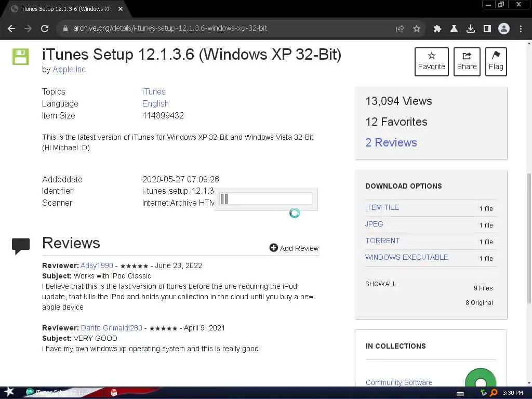Viewport: 532px width, 399px height.
Task: Reload the archive.org page
Action: [x=45, y=29]
